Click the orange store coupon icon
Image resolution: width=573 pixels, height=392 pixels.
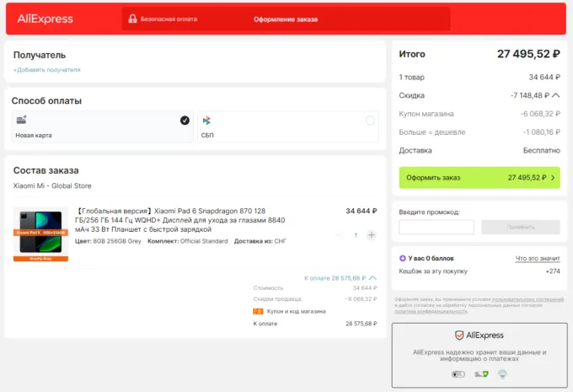point(258,311)
